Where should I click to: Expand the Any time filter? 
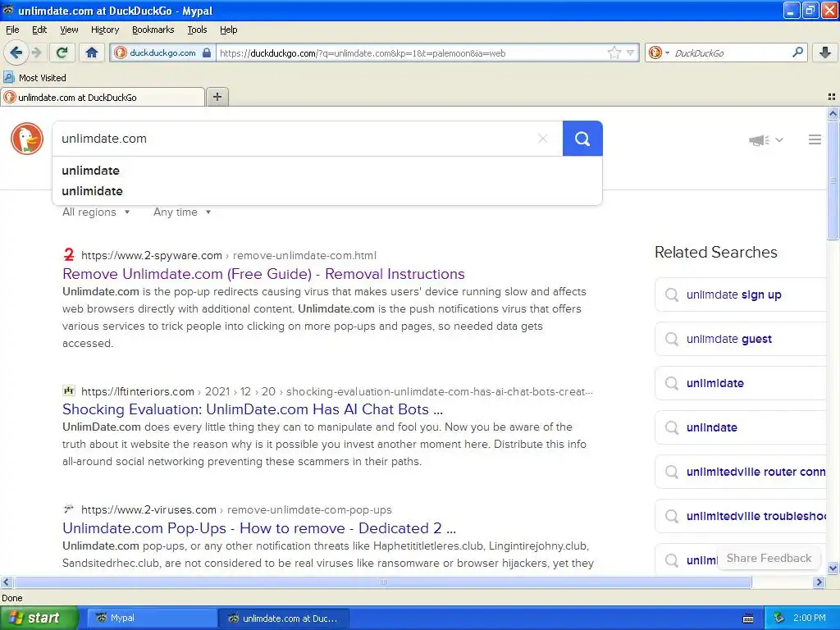click(x=182, y=212)
